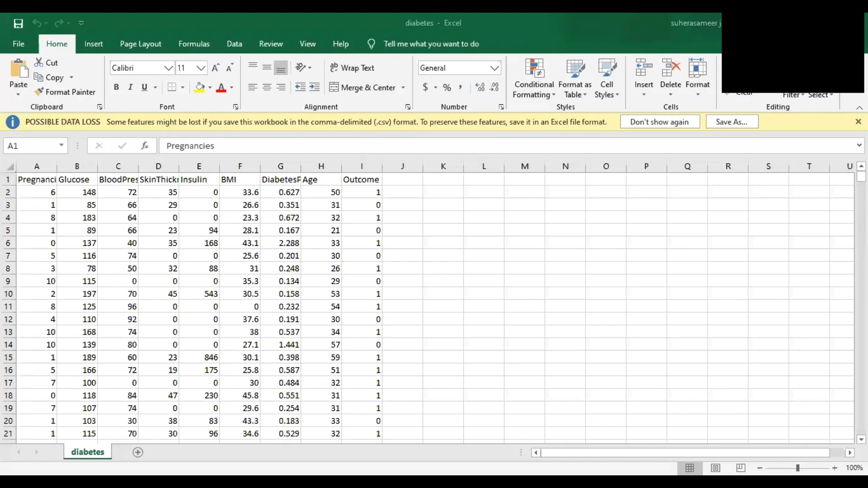
Task: Open the Data ribbon tab
Action: 234,44
